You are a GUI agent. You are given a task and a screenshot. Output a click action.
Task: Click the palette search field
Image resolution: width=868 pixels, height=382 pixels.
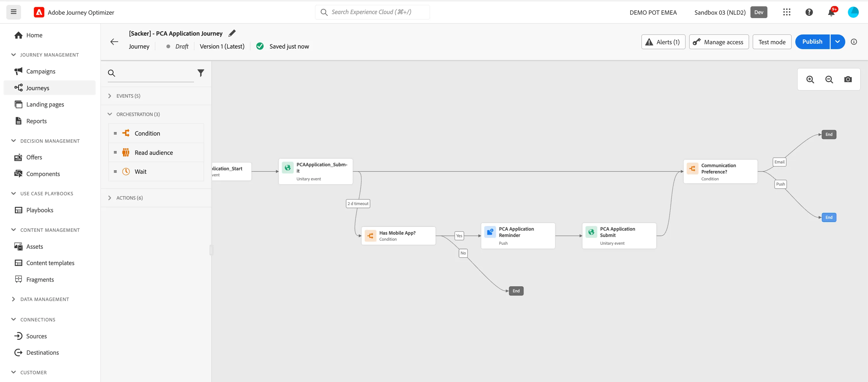pos(151,73)
